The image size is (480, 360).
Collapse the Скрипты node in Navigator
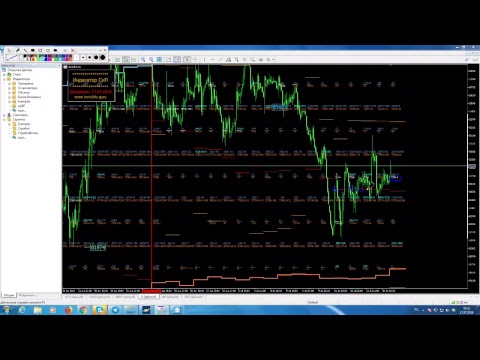click(4, 119)
